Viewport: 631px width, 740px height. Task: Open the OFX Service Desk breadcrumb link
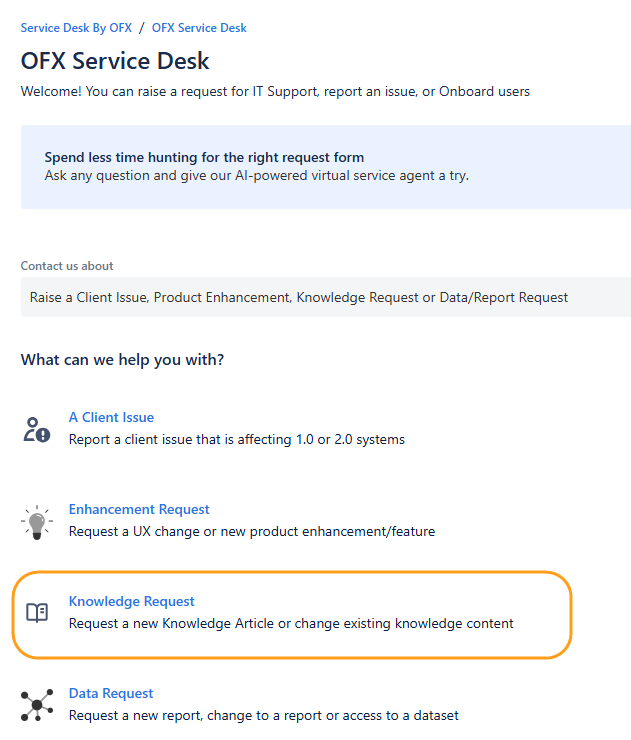(x=199, y=28)
